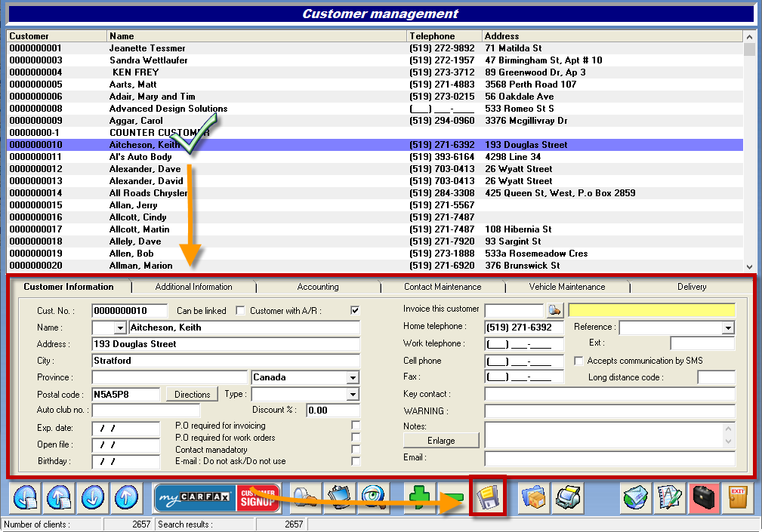
Task: Click the Discount % field
Action: 333,411
